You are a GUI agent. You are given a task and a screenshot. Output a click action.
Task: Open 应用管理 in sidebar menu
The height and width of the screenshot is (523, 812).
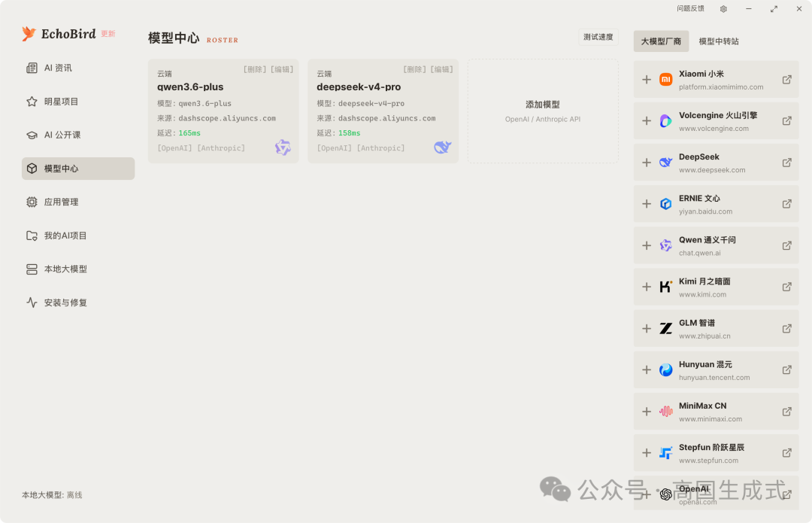tap(78, 202)
